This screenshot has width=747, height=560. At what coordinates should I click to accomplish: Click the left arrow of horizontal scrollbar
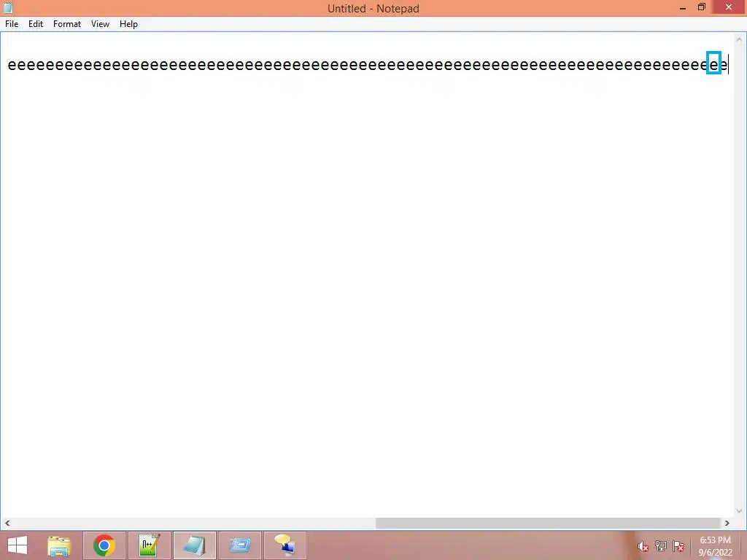coord(7,524)
